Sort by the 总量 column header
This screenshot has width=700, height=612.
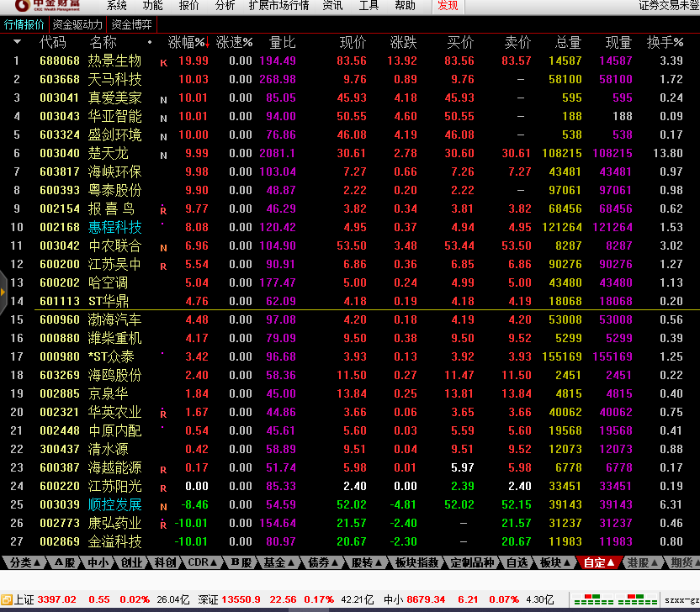click(x=568, y=42)
